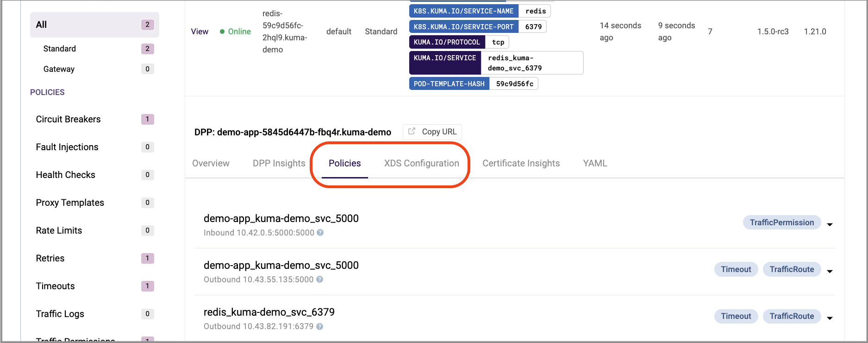This screenshot has width=868, height=343.
Task: Click View link for the redis data plane
Action: pos(200,32)
